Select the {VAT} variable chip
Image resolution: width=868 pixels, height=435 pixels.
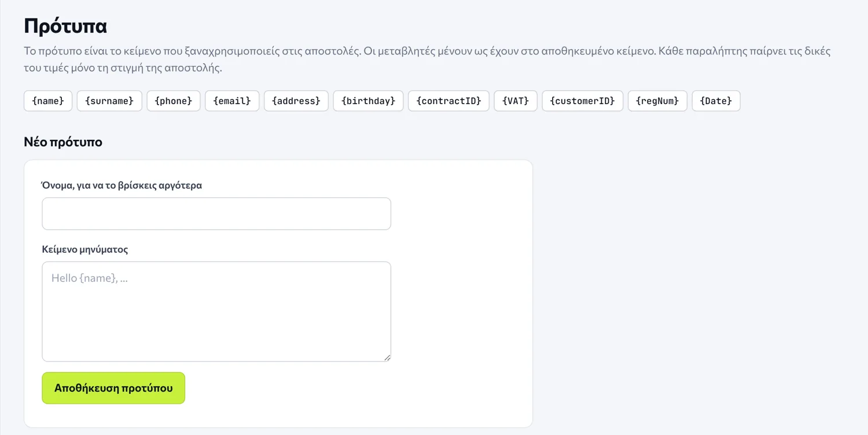(516, 101)
